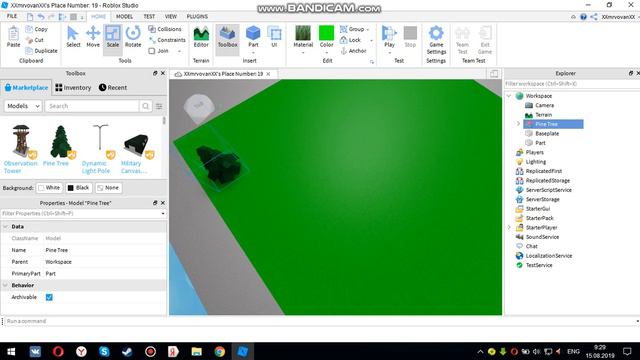Open the Color dropdown arrow
Viewport: 640px width, 360px height.
[x=327, y=52]
